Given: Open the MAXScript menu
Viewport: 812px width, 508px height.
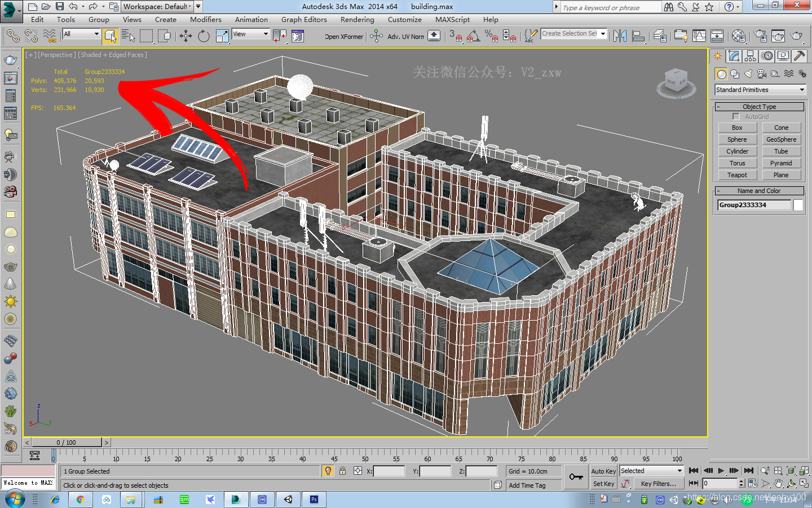Looking at the screenshot, I should tap(452, 20).
